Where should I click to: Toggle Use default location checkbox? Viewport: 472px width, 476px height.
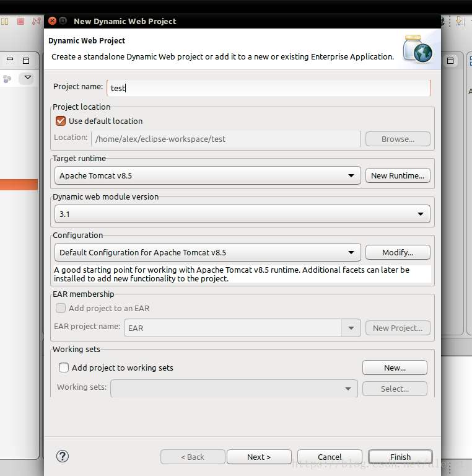[61, 121]
